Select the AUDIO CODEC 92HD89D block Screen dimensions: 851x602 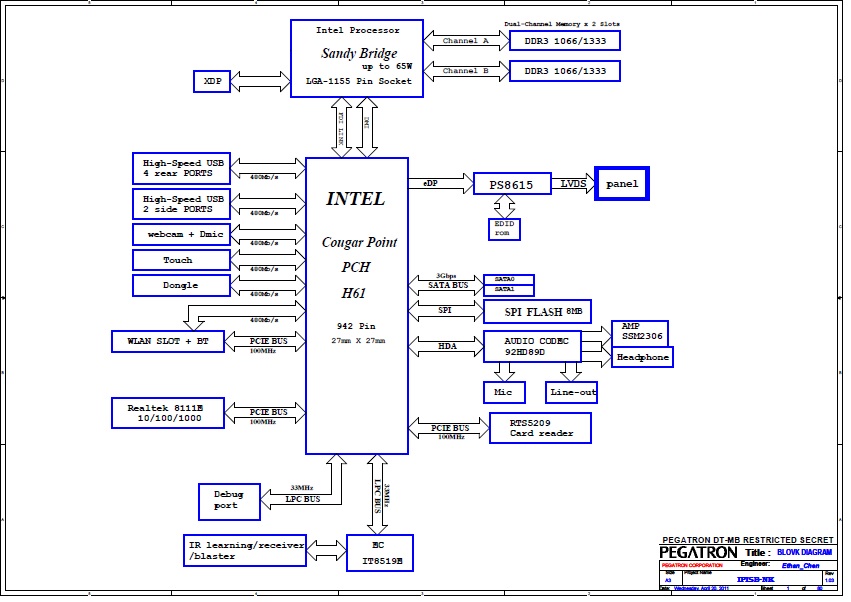(x=532, y=346)
